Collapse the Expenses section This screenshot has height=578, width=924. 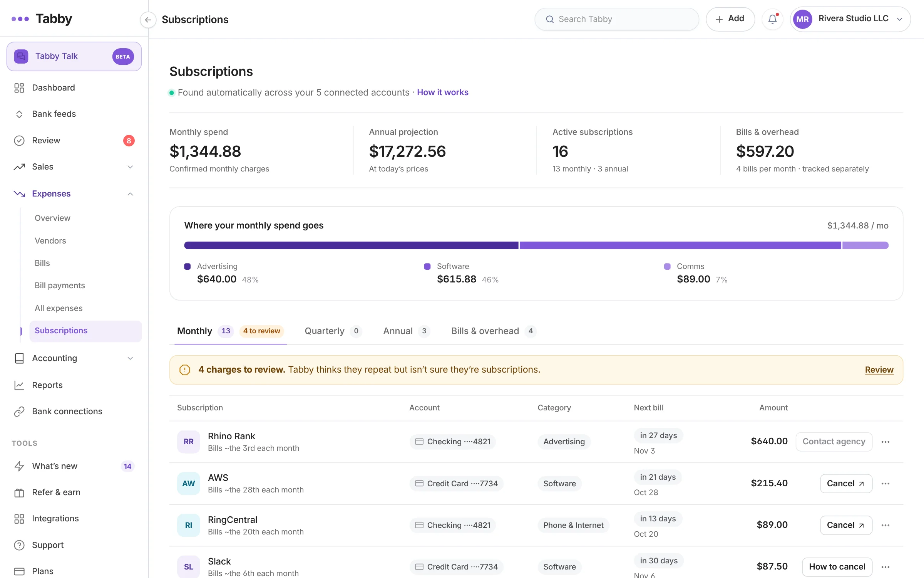[x=130, y=194]
